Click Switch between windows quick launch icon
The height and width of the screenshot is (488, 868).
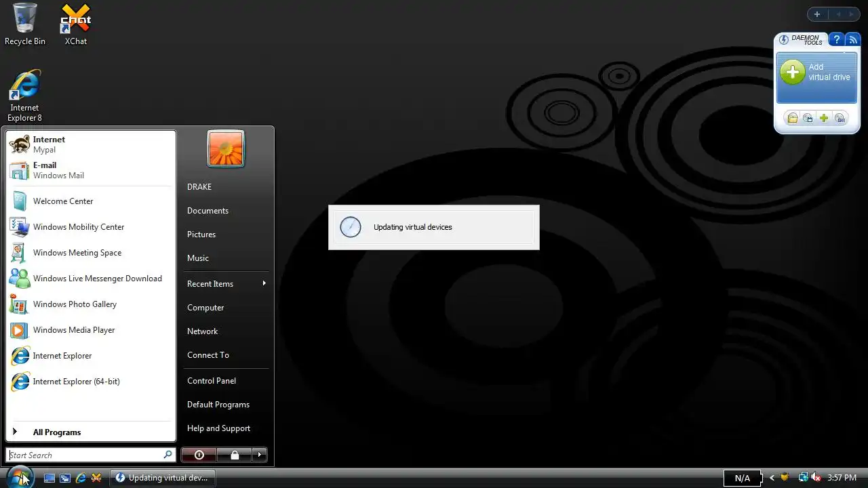pos(65,478)
